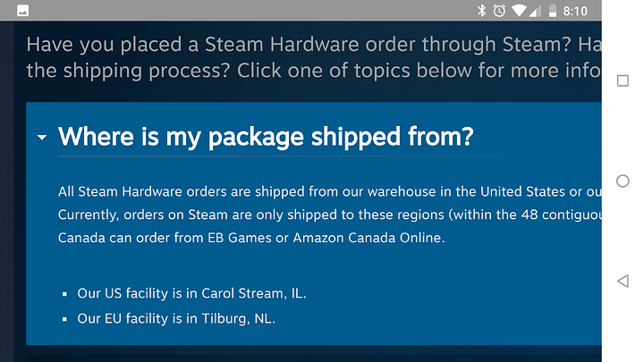Viewport: 644px width, 362px height.
Task: Click the first paragraph line about warehouse shipping
Action: pyautogui.click(x=330, y=191)
